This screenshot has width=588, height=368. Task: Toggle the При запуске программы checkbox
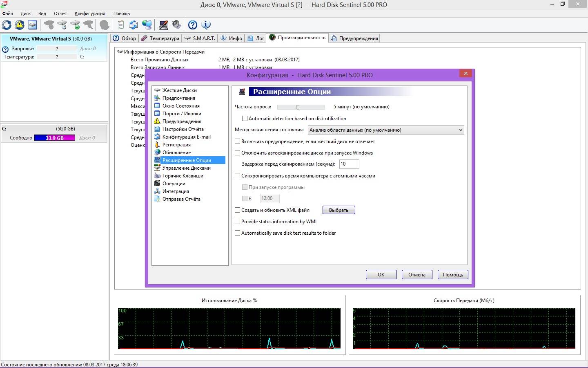[245, 187]
